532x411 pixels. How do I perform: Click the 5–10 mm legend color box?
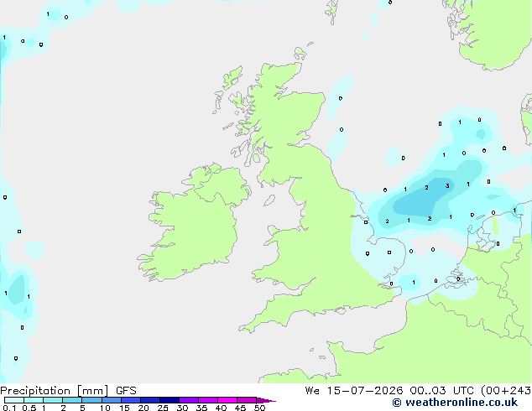pyautogui.click(x=91, y=400)
